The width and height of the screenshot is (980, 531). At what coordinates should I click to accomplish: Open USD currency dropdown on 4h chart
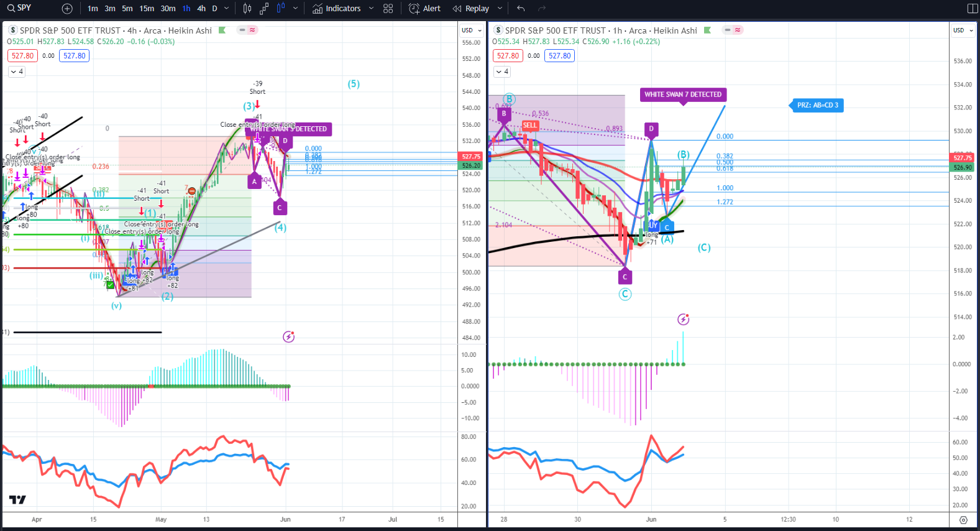coord(472,30)
